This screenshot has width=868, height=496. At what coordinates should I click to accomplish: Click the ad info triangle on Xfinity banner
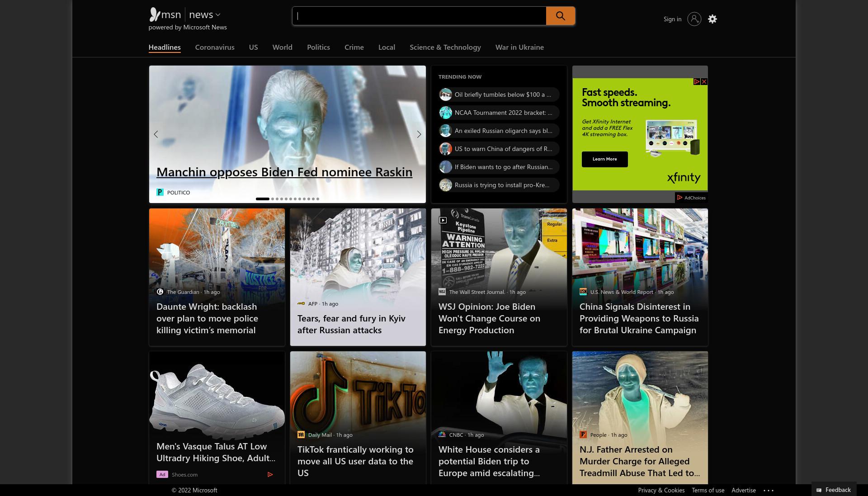click(697, 82)
